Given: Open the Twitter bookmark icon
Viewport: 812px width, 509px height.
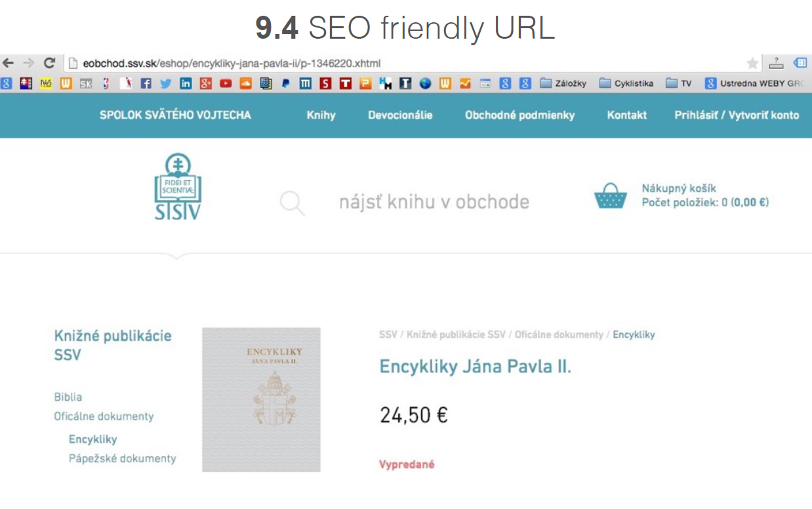Looking at the screenshot, I should point(166,83).
